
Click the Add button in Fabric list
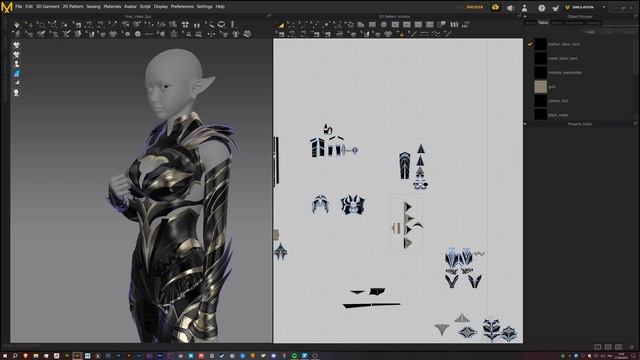click(x=589, y=32)
